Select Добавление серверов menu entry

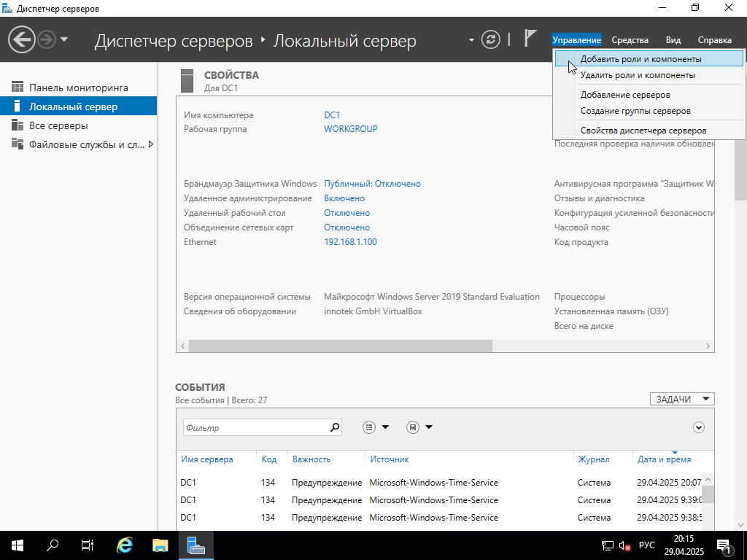(x=649, y=94)
